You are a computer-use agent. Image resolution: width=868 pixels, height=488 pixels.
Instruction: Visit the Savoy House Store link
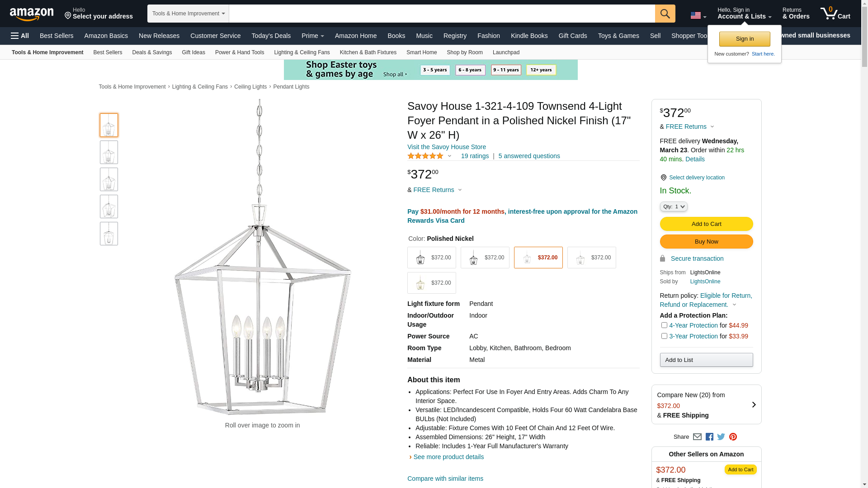(x=446, y=147)
